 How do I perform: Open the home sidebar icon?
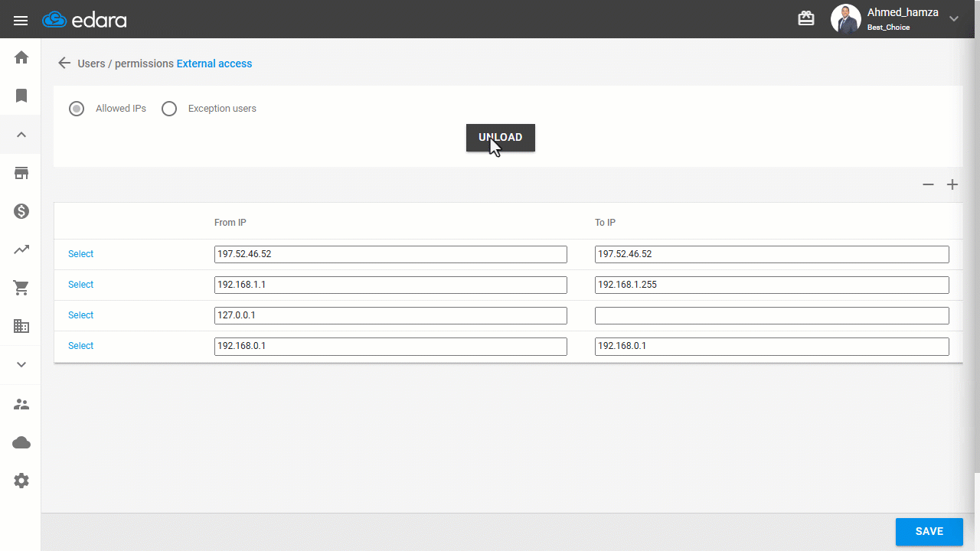pyautogui.click(x=21, y=57)
